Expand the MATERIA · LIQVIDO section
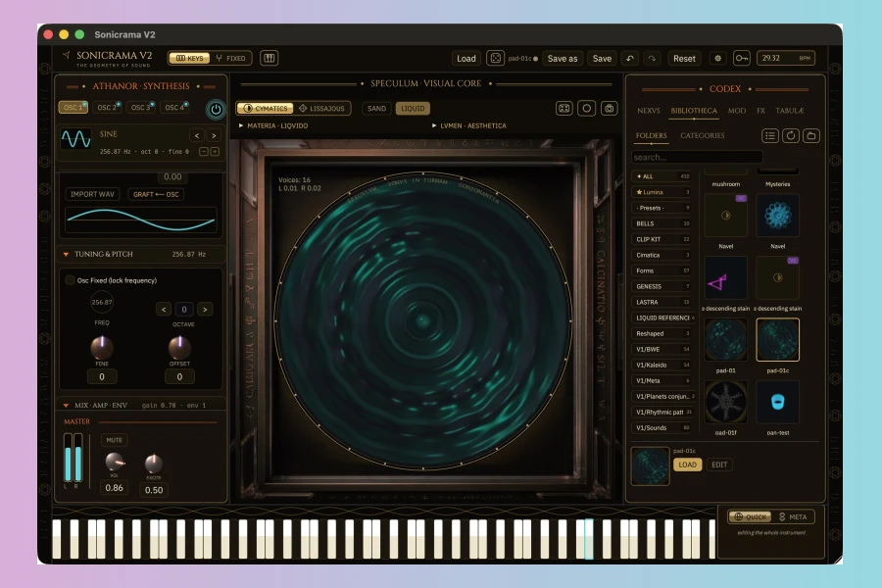Viewport: 882px width, 588px height. pyautogui.click(x=273, y=125)
